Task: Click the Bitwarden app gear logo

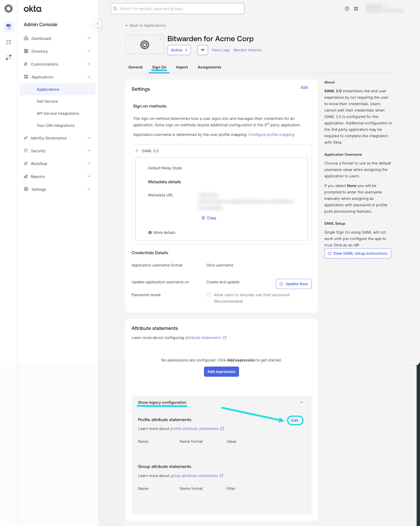Action: click(145, 45)
